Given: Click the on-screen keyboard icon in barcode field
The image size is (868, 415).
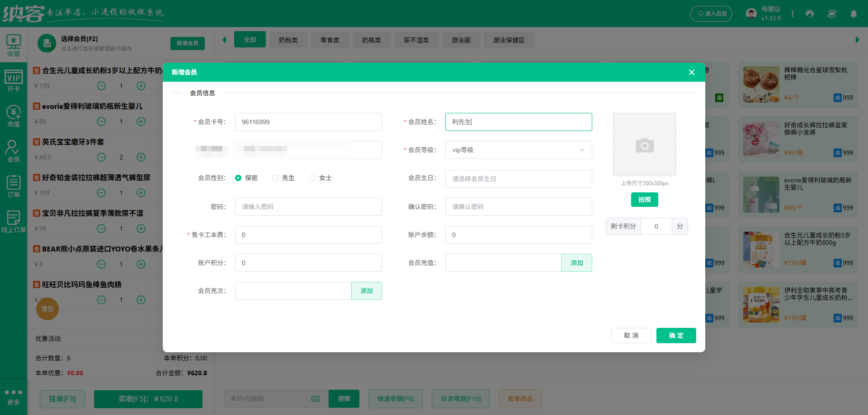Looking at the screenshot, I should (315, 399).
